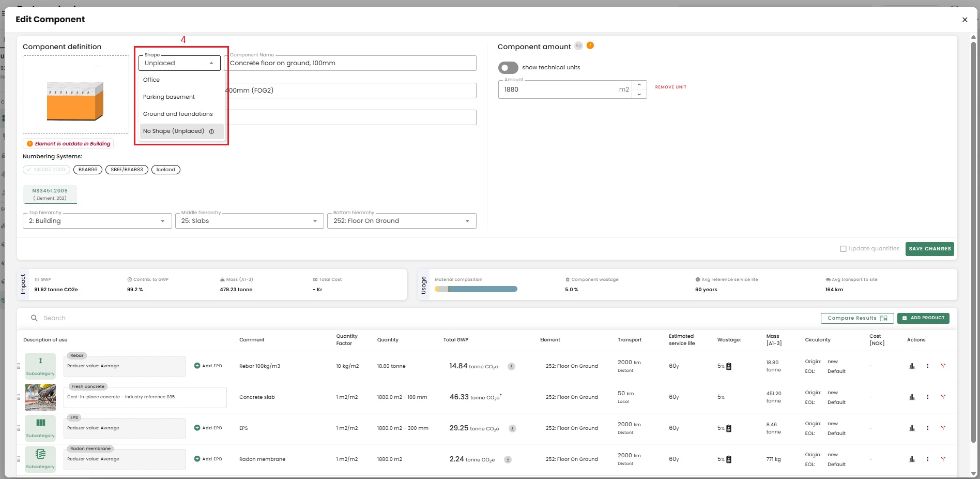Image resolution: width=980 pixels, height=479 pixels.
Task: Toggle the show technical units switch
Action: pyautogui.click(x=508, y=68)
